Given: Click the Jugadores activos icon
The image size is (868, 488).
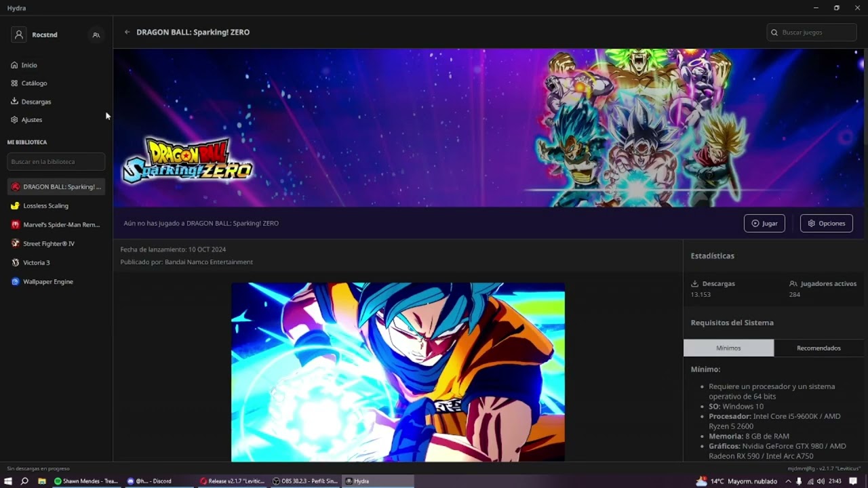Looking at the screenshot, I should point(793,284).
